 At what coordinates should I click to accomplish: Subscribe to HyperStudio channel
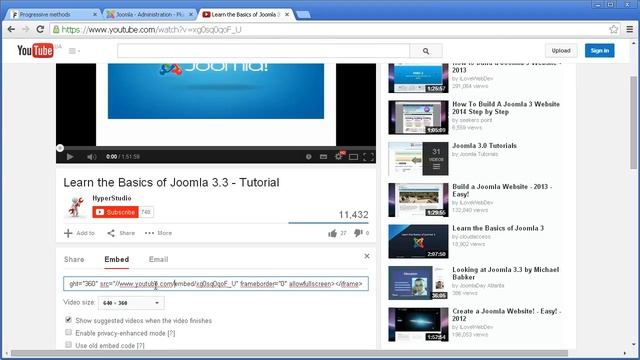tap(116, 212)
